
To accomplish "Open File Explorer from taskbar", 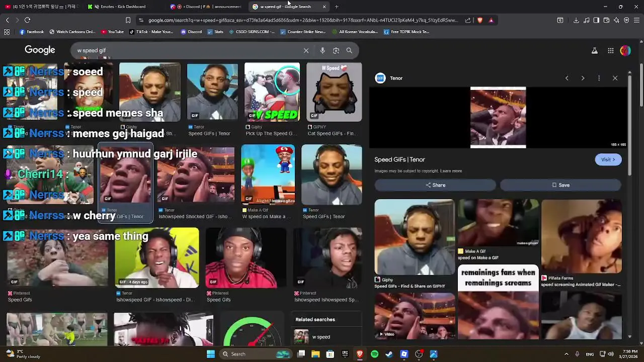I will click(x=315, y=354).
